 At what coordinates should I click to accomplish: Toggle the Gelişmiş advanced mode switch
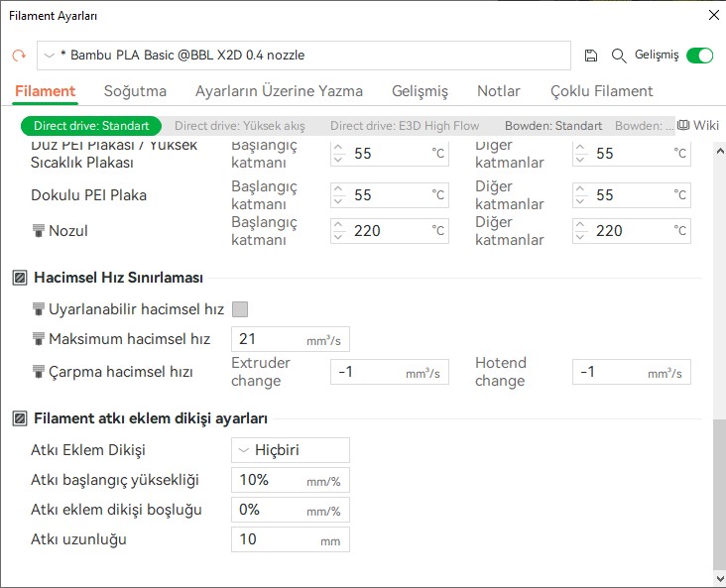tap(699, 56)
